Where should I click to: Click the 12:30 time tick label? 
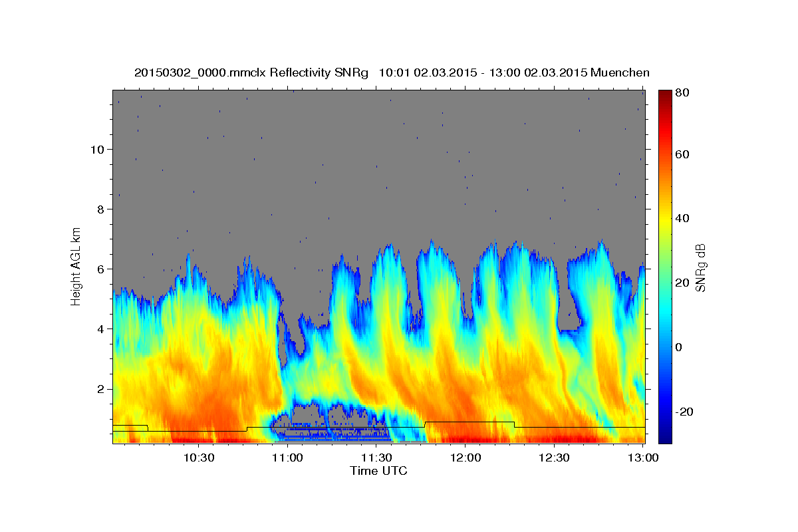pos(554,458)
